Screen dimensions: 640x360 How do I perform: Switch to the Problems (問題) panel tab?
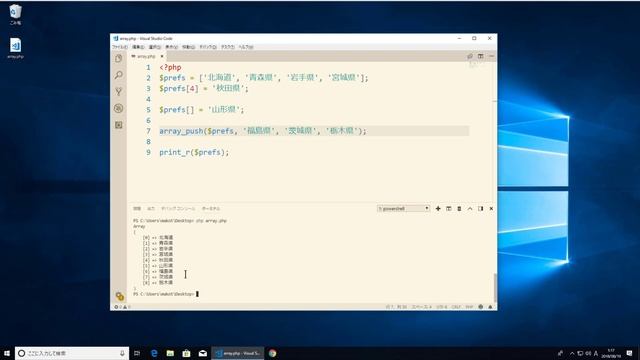(137, 209)
